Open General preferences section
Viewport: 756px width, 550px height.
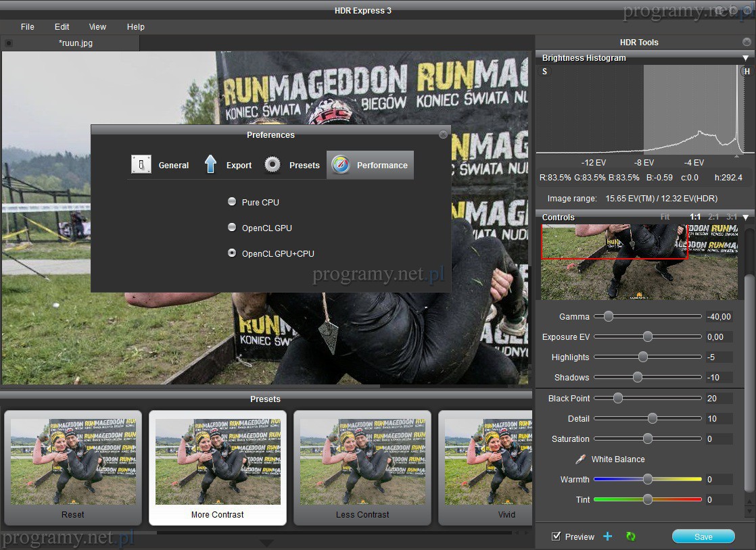pos(160,165)
